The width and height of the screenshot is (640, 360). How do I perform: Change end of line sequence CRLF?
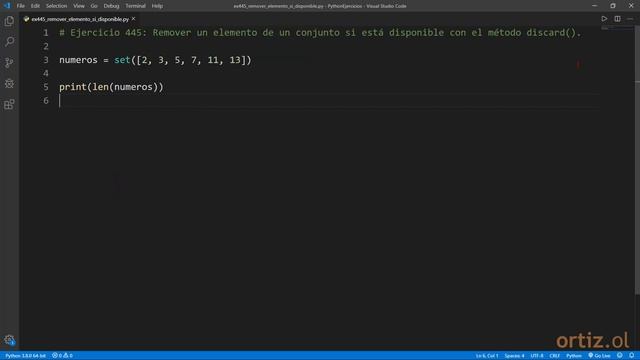coord(555,356)
